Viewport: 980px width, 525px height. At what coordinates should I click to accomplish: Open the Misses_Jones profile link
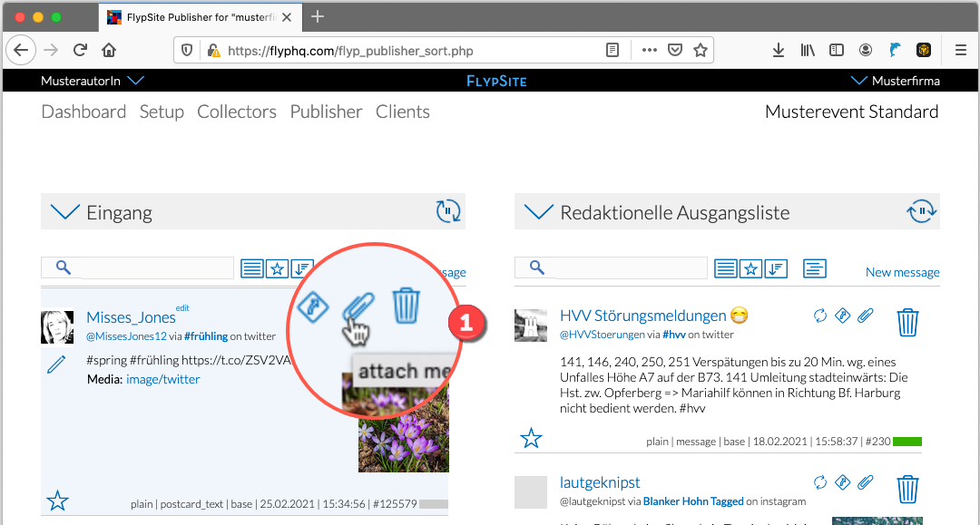pos(132,317)
